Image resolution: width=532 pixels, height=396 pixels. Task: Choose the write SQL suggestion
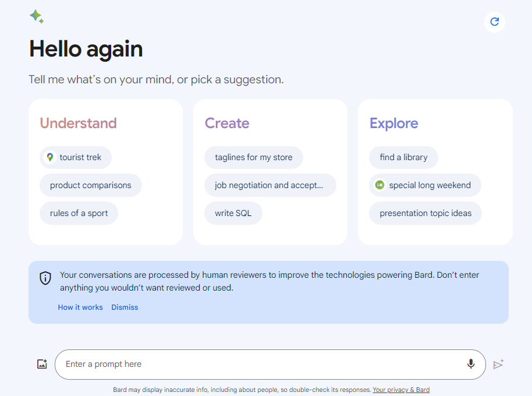pyautogui.click(x=233, y=213)
